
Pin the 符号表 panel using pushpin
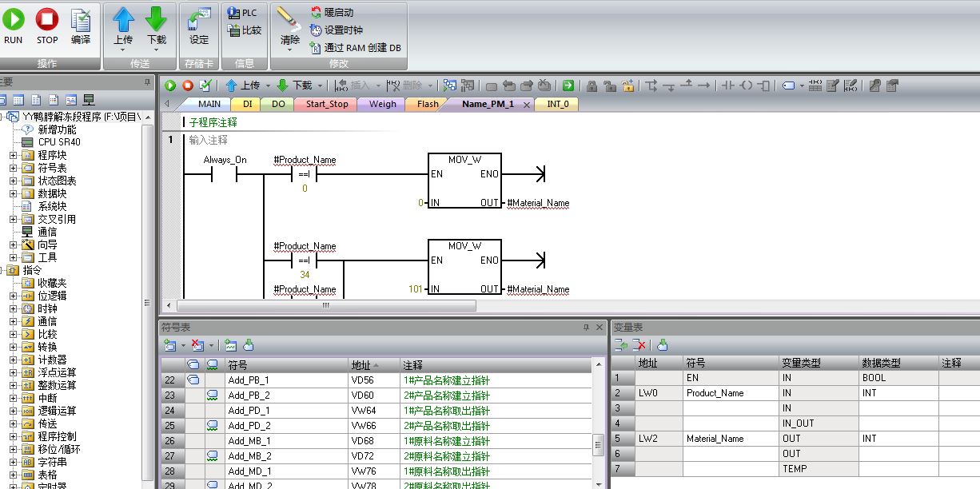(x=586, y=328)
